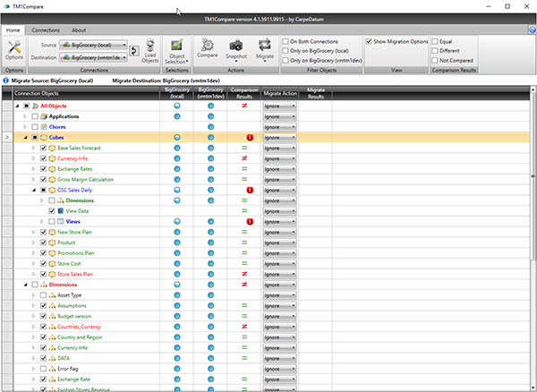The image size is (537, 392).
Task: Select the Country and Region dimension
Action: click(80, 337)
